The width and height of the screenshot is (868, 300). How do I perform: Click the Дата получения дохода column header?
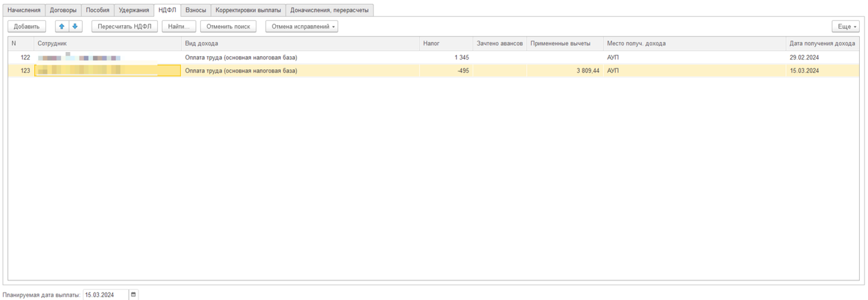click(x=823, y=43)
